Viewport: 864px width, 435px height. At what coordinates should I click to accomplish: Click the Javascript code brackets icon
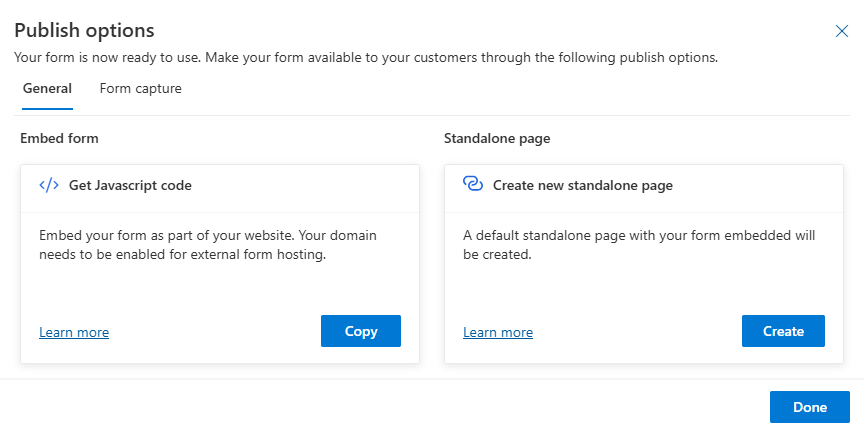pyautogui.click(x=49, y=185)
